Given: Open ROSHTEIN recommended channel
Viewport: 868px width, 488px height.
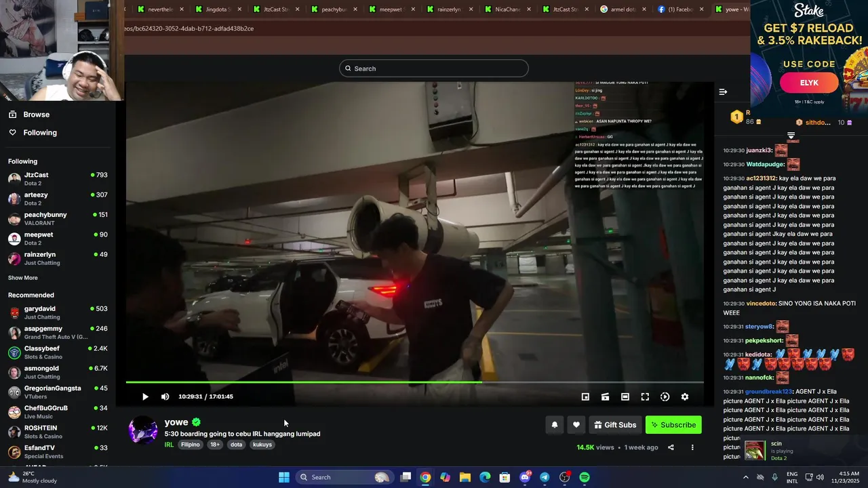Looking at the screenshot, I should 58,432.
